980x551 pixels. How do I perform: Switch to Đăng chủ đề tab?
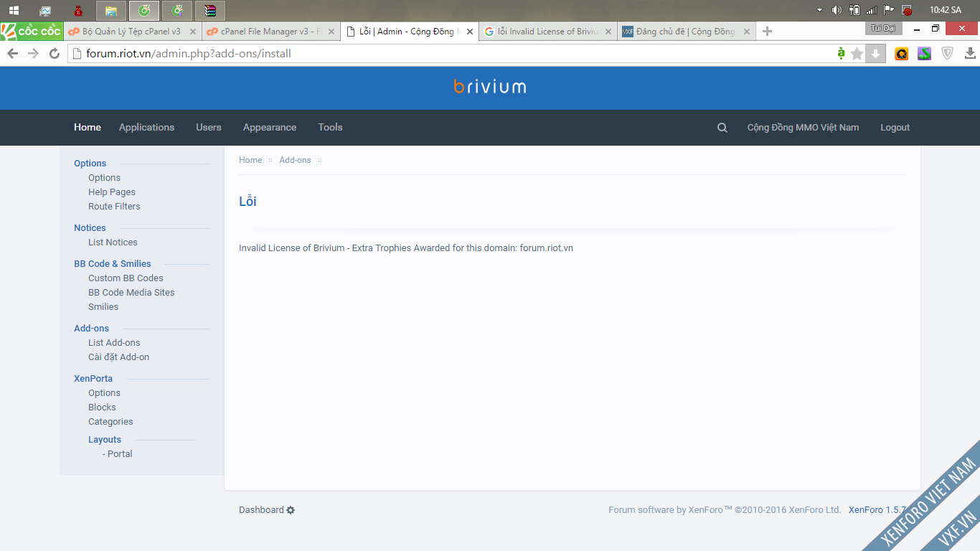coord(686,32)
